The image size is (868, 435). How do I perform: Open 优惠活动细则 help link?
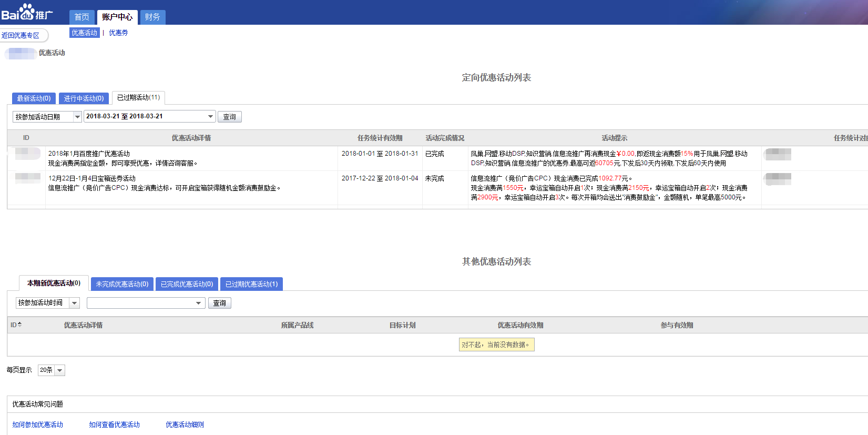[185, 424]
